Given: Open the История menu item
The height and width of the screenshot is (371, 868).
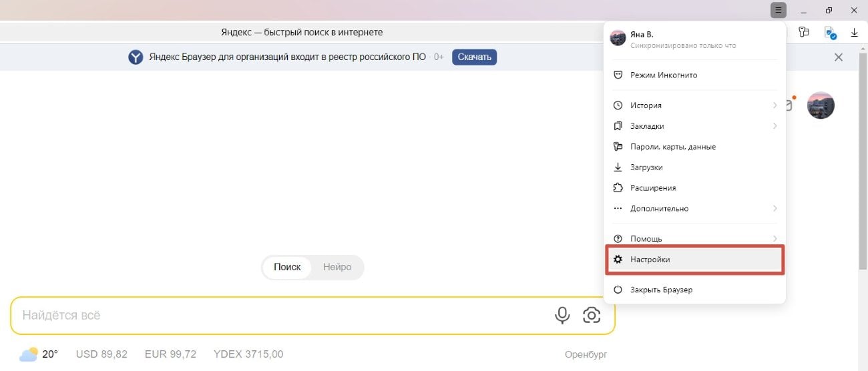Looking at the screenshot, I should tap(694, 105).
